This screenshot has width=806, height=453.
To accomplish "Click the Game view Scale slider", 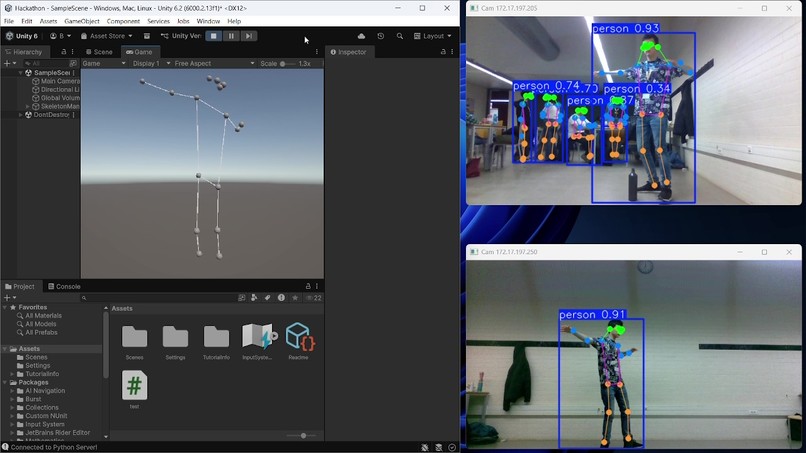I will 287,63.
